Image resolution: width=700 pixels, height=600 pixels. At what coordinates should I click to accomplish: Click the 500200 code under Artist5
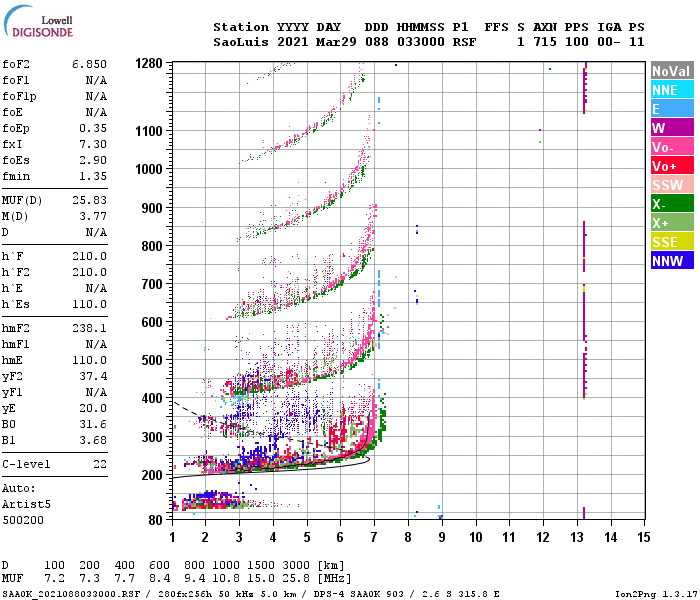coord(23,520)
